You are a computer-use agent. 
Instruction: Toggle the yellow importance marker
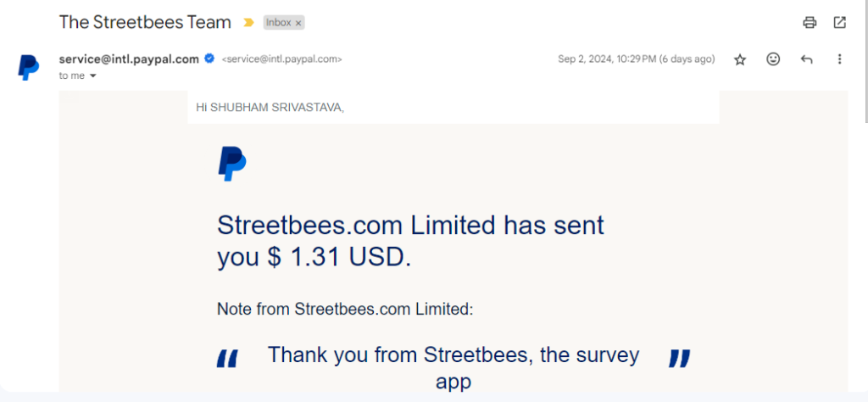[x=248, y=23]
